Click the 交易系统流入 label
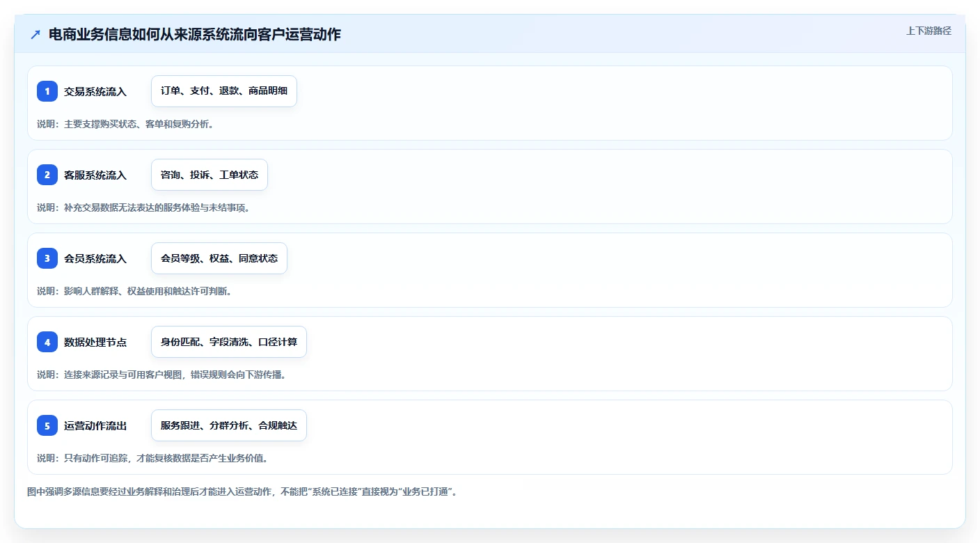The image size is (980, 543). click(x=95, y=91)
